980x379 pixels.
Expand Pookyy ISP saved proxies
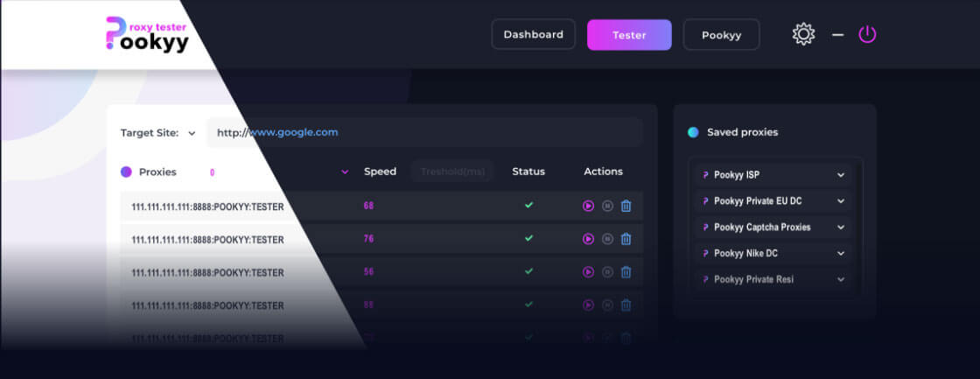coord(840,175)
